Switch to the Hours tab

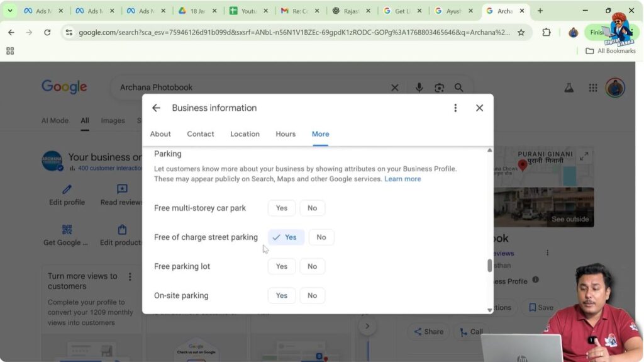(286, 134)
